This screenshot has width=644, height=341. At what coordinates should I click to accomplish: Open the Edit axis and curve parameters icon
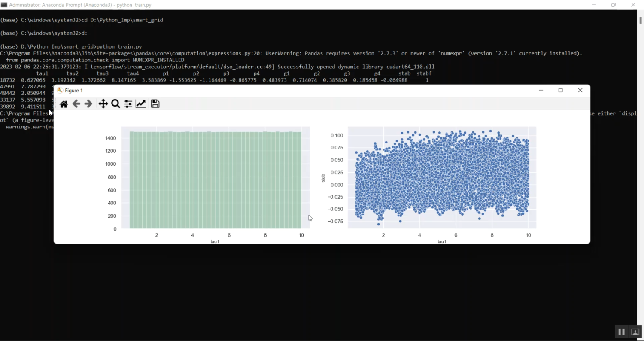click(x=140, y=104)
